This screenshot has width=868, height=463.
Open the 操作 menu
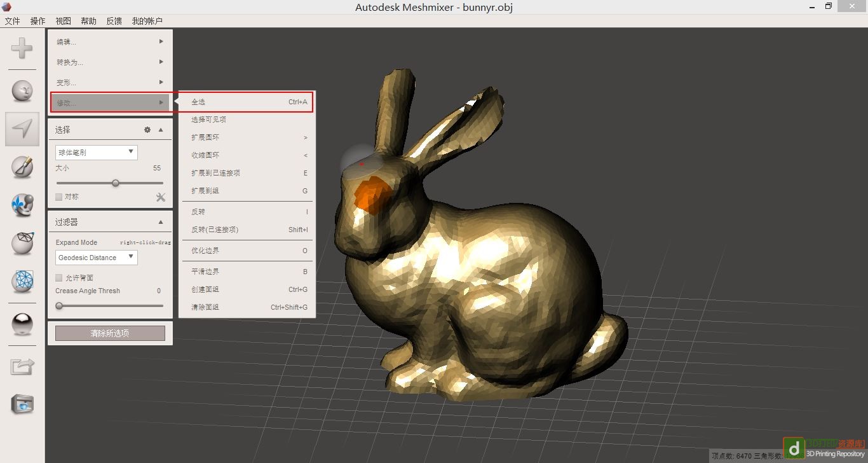(x=38, y=21)
